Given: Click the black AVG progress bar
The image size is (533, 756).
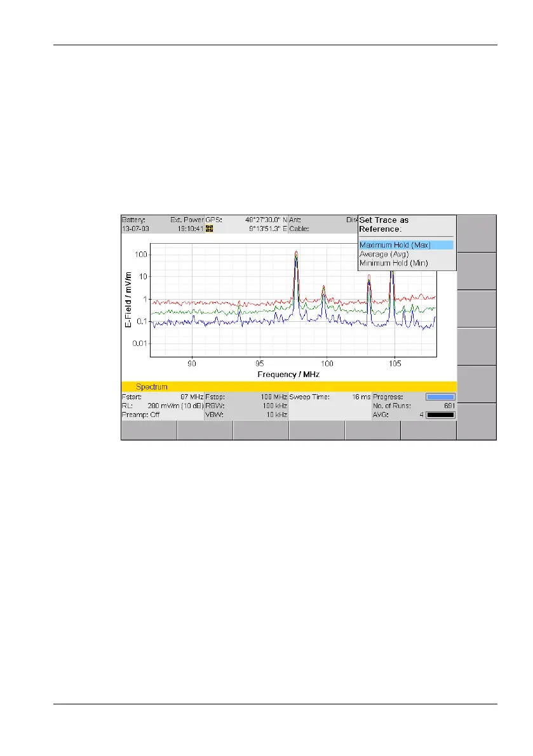Looking at the screenshot, I should point(440,415).
